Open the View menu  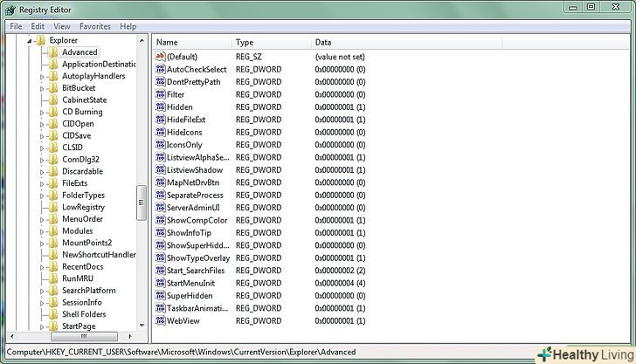coord(62,26)
